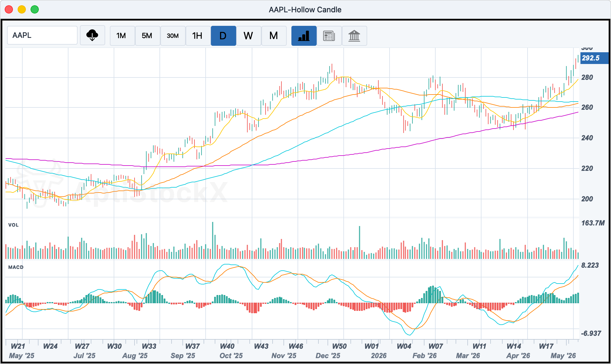Click the download data cloud icon
Screen dimensions: 611x364
92,36
